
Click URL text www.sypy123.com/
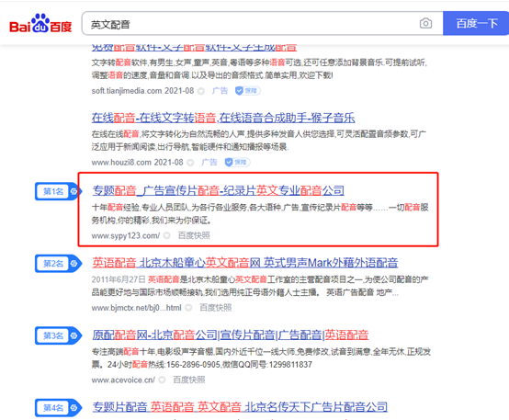[126, 236]
